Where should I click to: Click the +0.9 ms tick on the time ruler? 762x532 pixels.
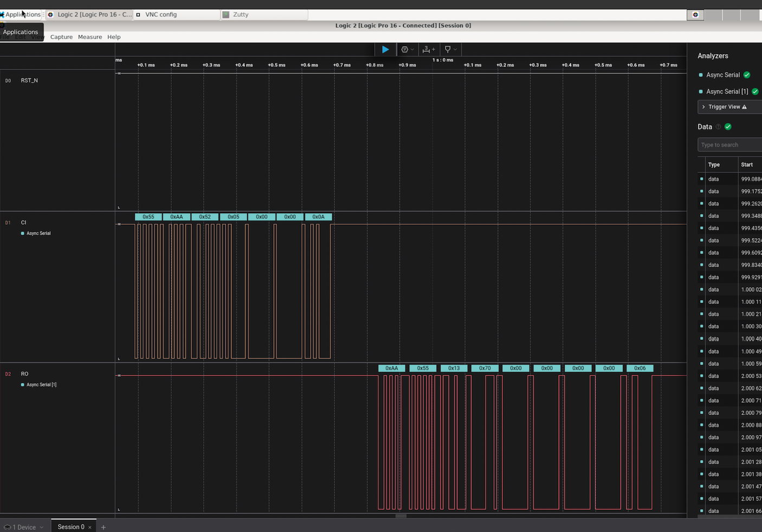coord(408,65)
